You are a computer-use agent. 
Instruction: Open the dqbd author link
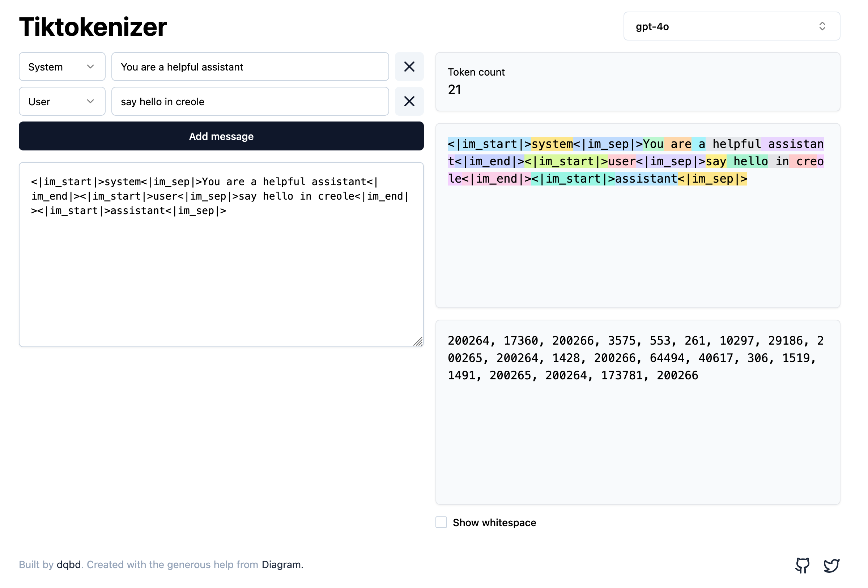(69, 564)
